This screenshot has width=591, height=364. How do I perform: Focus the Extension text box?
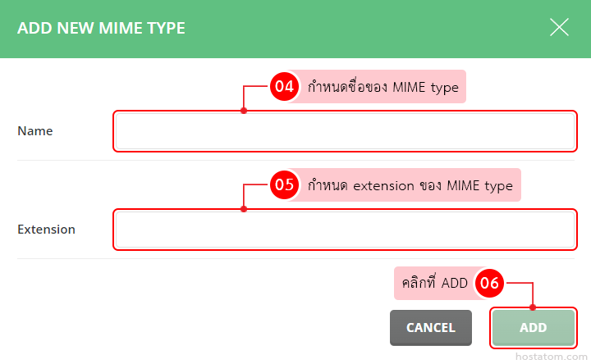pos(344,230)
